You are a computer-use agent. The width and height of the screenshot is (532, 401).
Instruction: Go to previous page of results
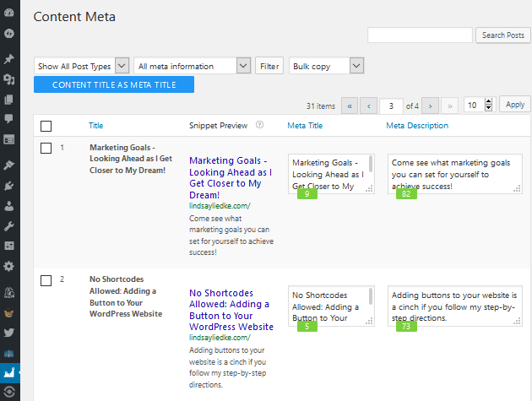coord(369,106)
